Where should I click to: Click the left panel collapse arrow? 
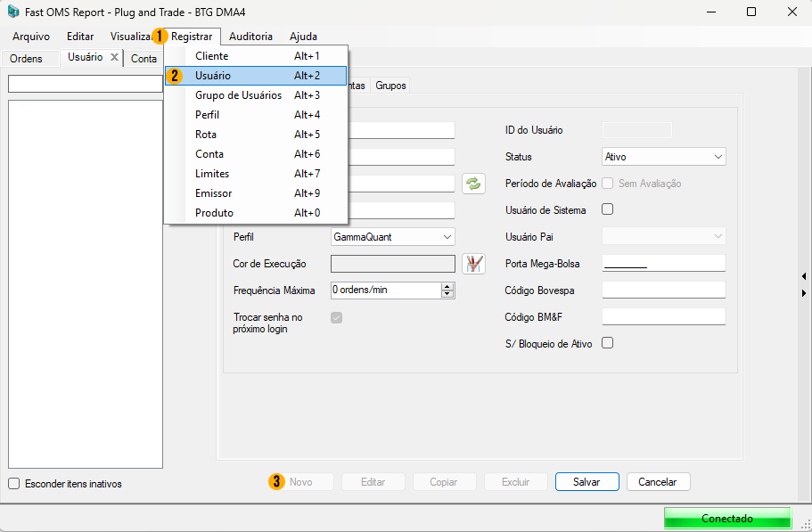804,276
